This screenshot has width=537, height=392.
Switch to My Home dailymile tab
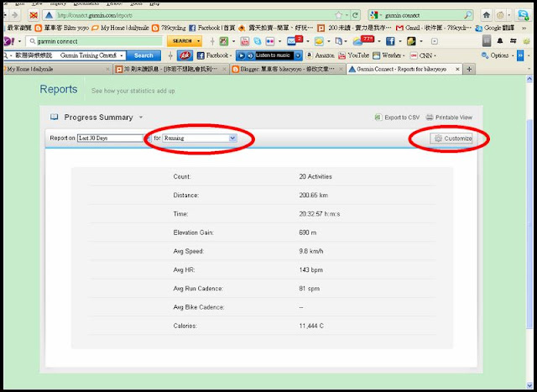(x=56, y=69)
